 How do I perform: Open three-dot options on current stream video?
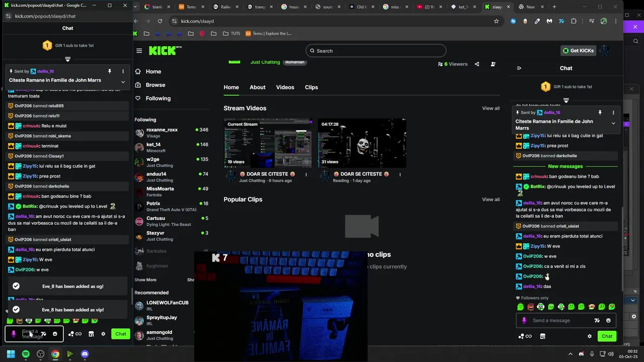pos(306,174)
